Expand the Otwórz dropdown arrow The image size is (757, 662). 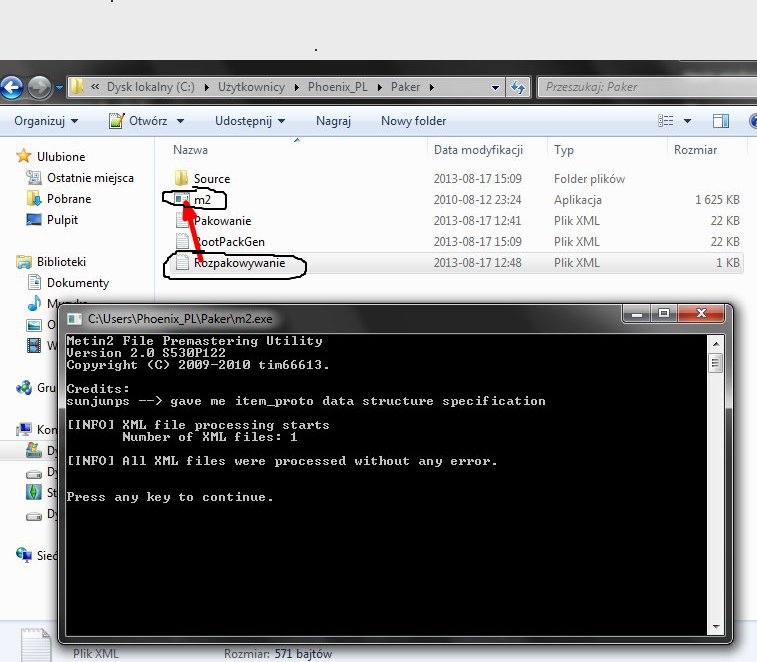[180, 121]
